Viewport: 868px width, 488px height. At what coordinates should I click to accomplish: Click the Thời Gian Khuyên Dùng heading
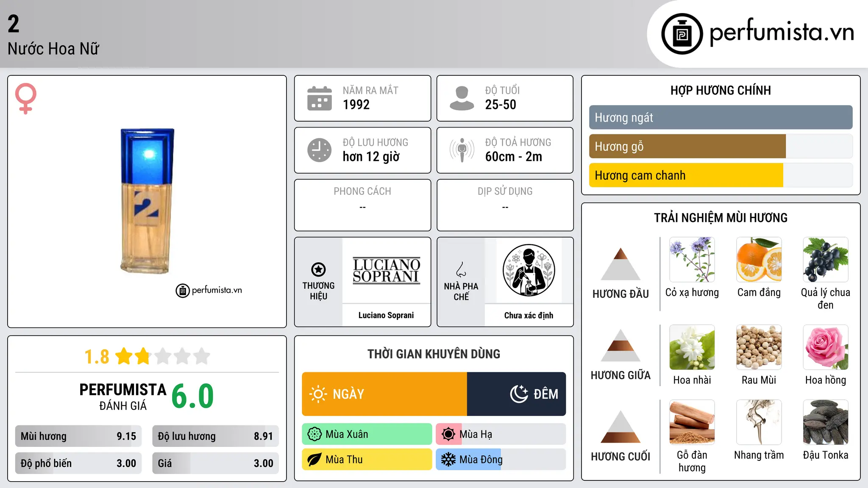pos(434,354)
